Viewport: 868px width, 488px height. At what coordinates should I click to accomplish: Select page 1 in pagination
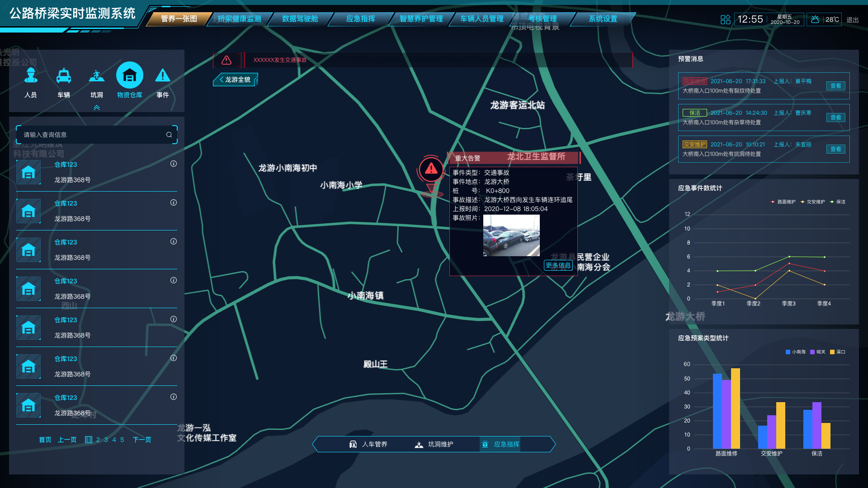[89, 440]
